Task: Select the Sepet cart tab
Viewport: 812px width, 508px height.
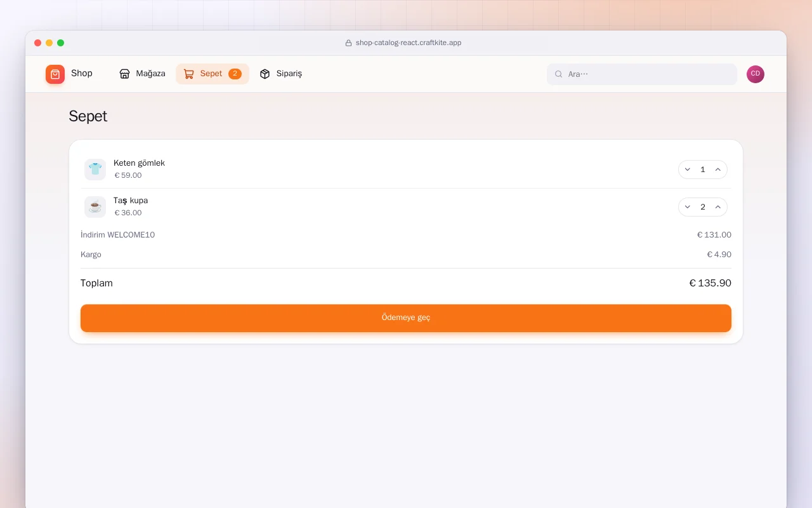Action: tap(213, 74)
